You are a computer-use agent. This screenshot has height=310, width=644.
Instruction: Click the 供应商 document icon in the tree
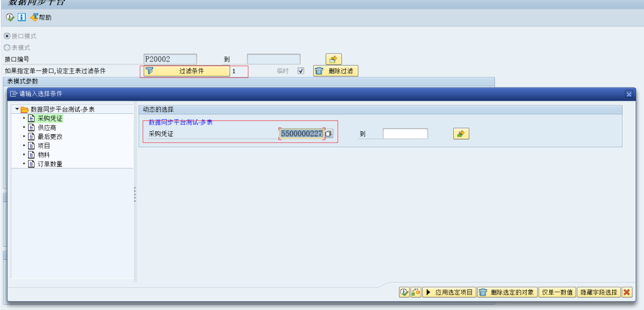(x=31, y=128)
